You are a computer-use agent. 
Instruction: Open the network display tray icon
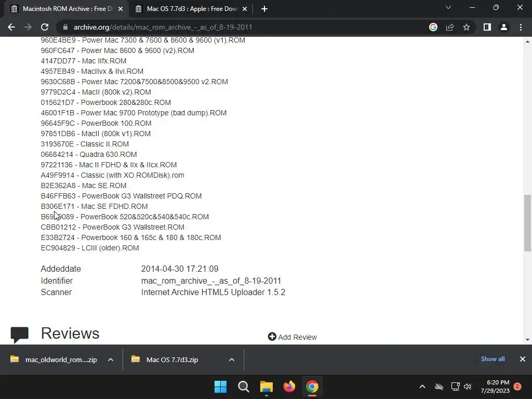pyautogui.click(x=455, y=387)
